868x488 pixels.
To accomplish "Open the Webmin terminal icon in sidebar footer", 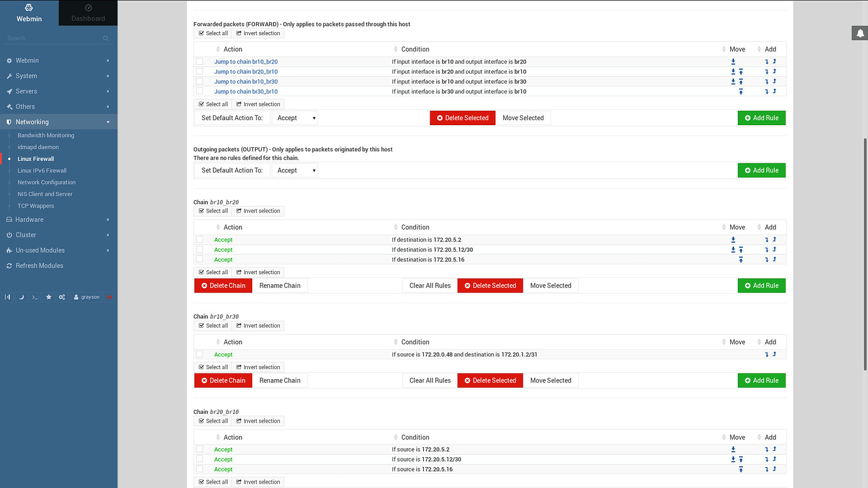I will pos(34,297).
